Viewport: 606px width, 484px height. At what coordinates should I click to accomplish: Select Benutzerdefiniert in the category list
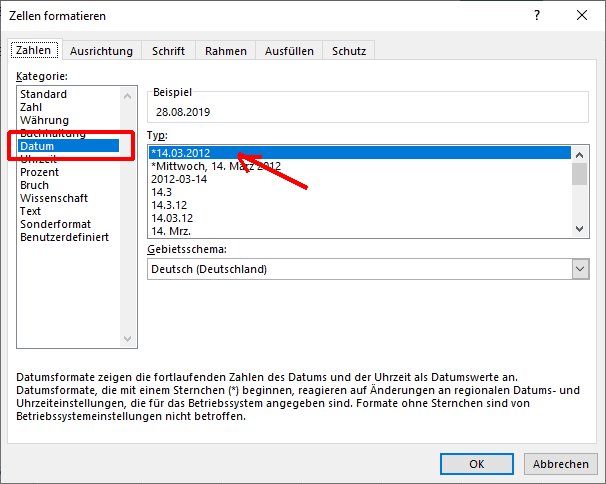(62, 237)
